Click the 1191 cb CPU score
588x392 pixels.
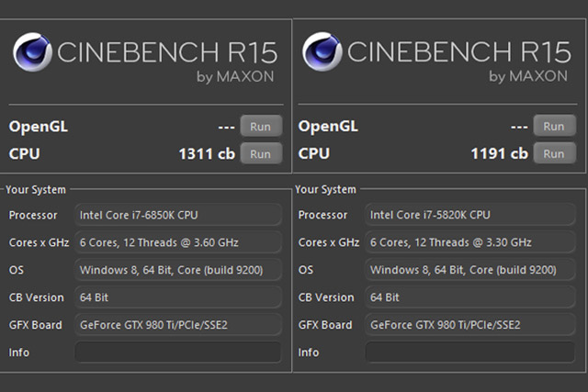[x=499, y=154]
